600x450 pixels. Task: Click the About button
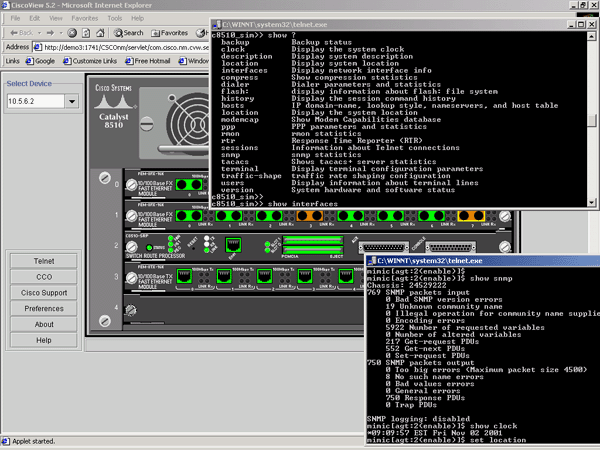point(44,324)
